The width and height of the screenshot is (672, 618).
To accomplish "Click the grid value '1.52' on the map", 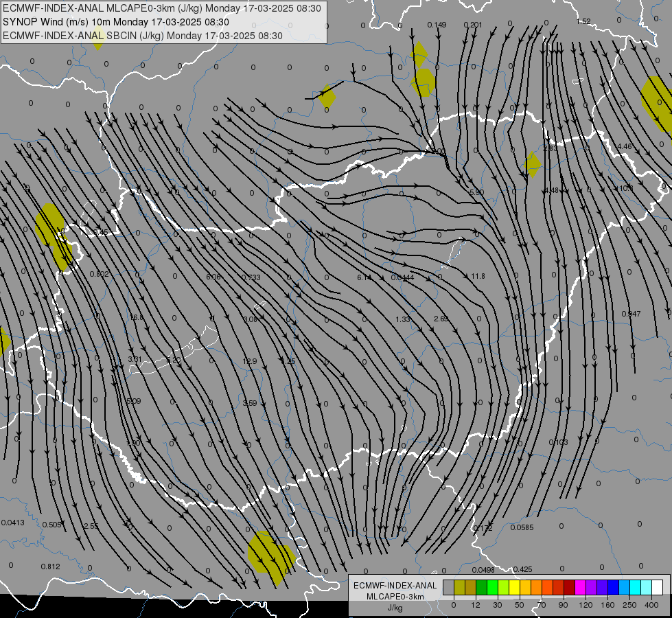I will pos(583,21).
